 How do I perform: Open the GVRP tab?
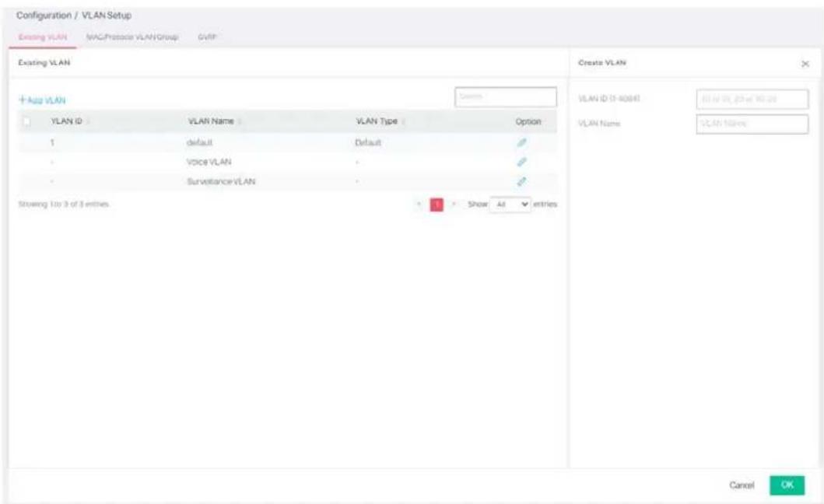(207, 37)
